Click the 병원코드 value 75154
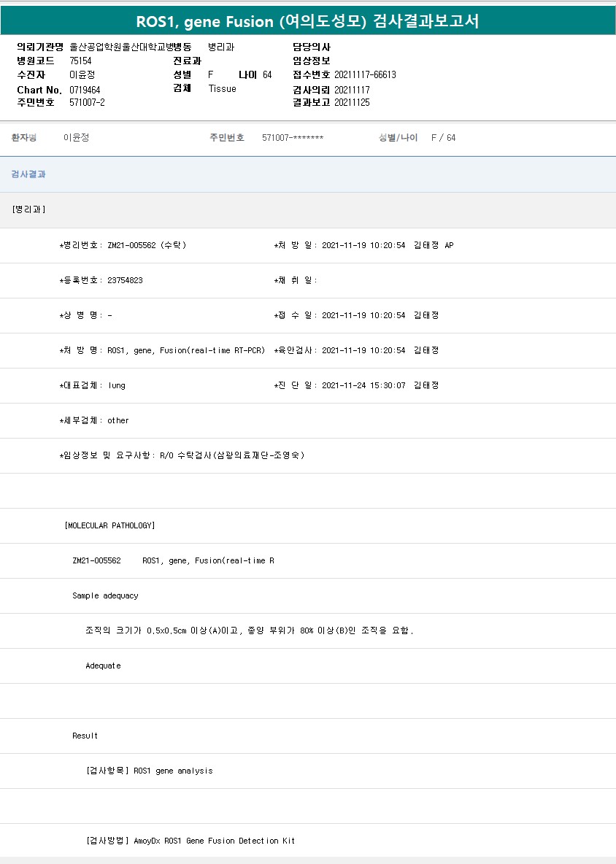This screenshot has width=616, height=864. [80, 61]
